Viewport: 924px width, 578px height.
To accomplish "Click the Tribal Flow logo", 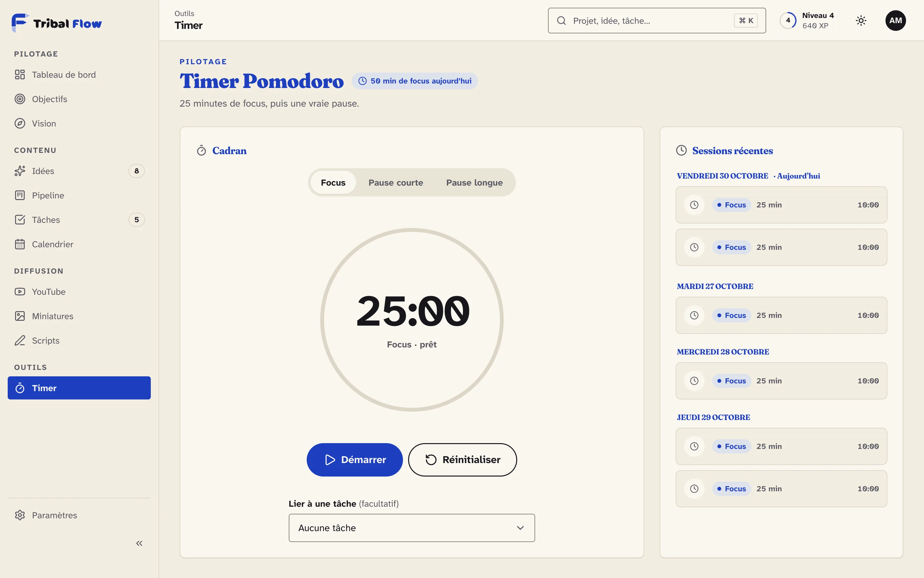I will point(57,23).
